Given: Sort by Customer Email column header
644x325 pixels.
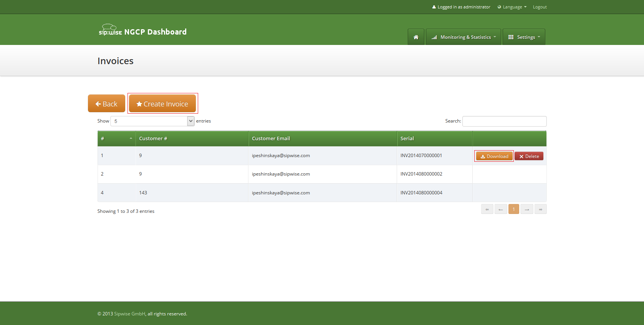Looking at the screenshot, I should point(323,139).
